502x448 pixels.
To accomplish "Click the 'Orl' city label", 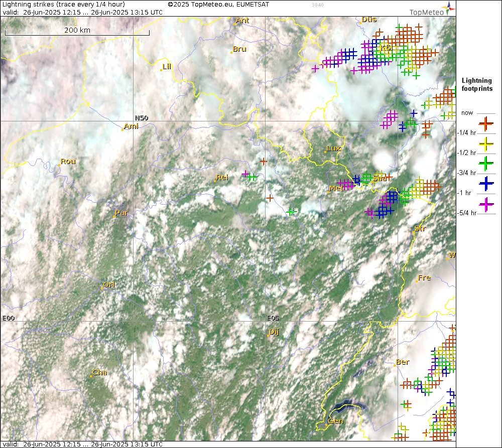I will (x=109, y=284).
